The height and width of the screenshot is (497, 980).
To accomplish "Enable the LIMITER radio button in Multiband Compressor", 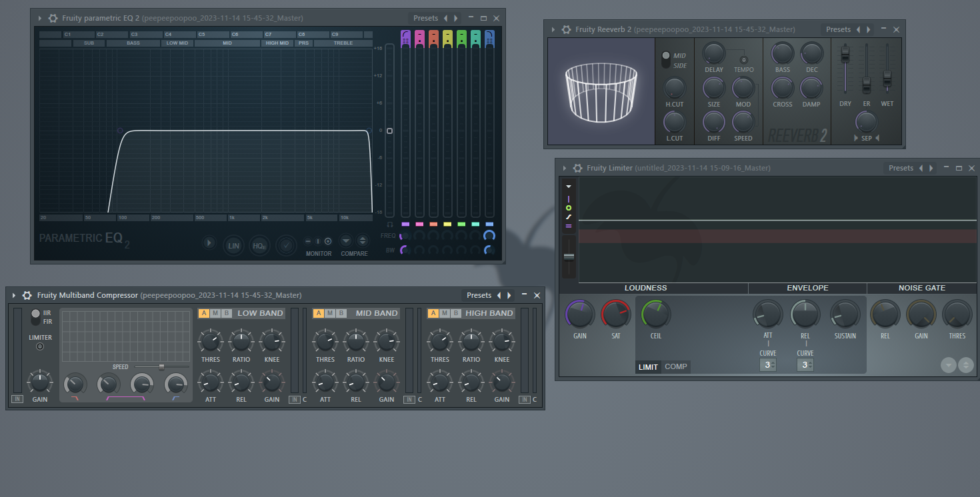I will pyautogui.click(x=40, y=346).
